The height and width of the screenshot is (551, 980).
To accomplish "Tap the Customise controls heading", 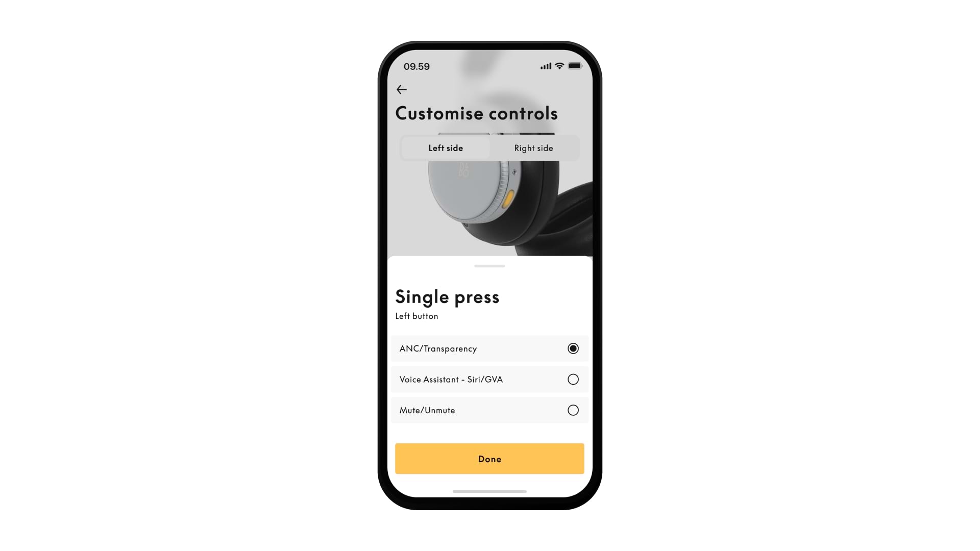I will pos(477,112).
